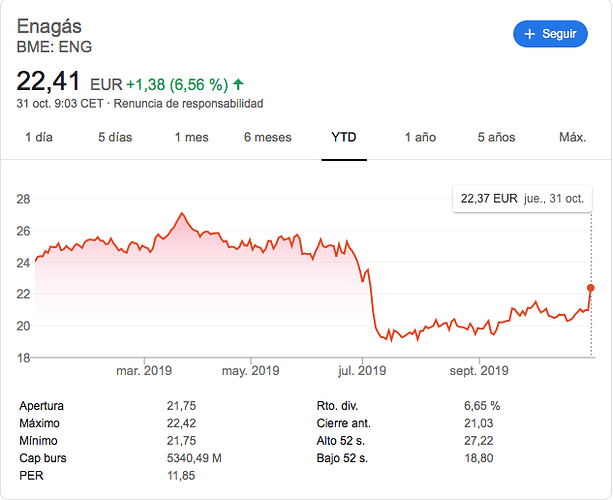
Task: Select the 6 meses tab
Action: [268, 137]
